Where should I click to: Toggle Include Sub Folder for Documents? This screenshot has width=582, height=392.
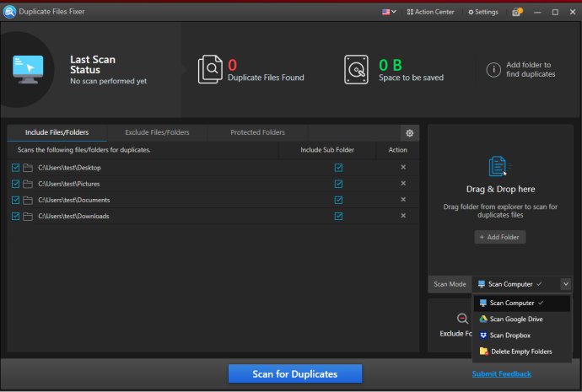pyautogui.click(x=338, y=200)
